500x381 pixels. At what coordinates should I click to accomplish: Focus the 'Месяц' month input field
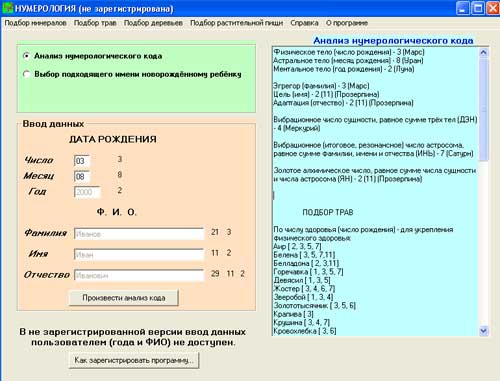pyautogui.click(x=82, y=176)
